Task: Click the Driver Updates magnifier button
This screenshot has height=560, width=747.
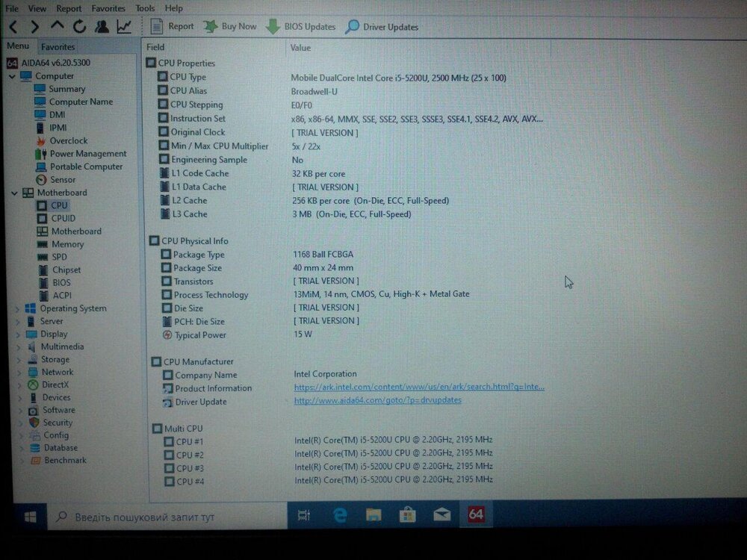Action: tap(381, 27)
